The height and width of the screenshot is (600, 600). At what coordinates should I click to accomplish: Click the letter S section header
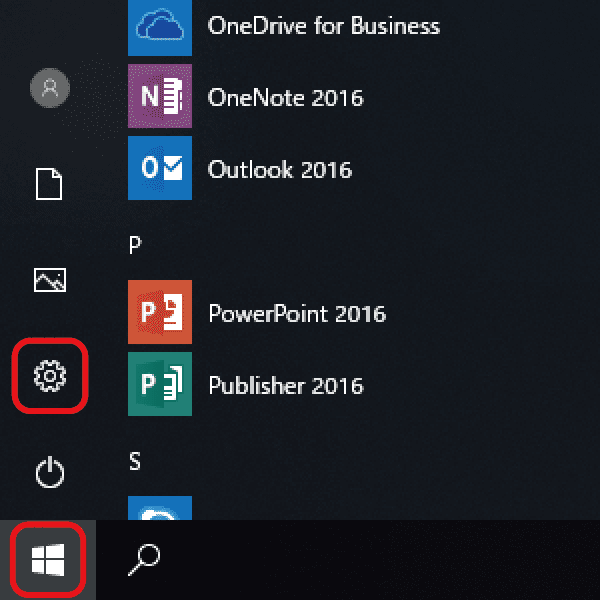(x=135, y=461)
